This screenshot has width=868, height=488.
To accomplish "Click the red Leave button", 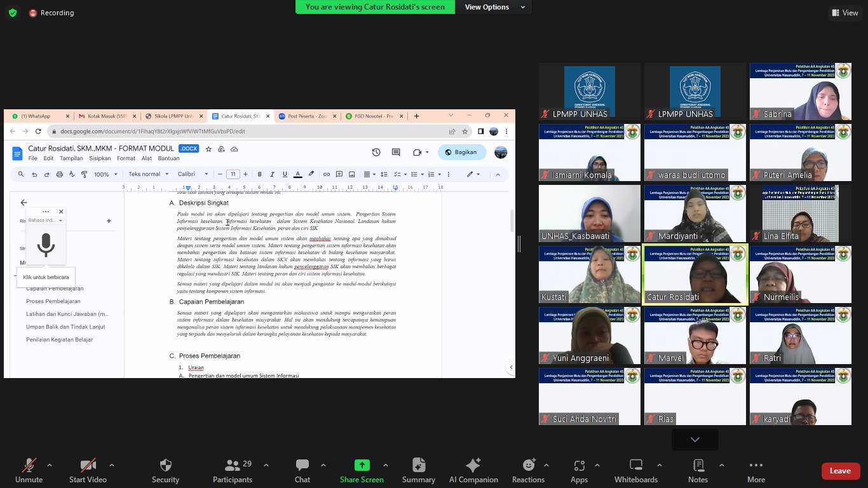I will [840, 471].
